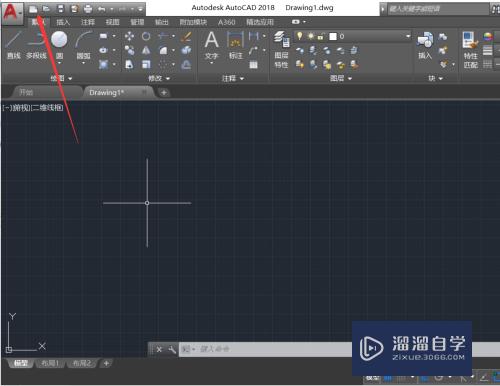This screenshot has width=500, height=386.
Task: Select the Copy tool in modify panel
Action: (x=129, y=50)
